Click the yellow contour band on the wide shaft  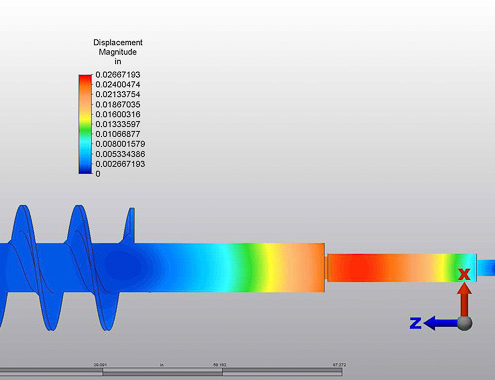(x=272, y=268)
